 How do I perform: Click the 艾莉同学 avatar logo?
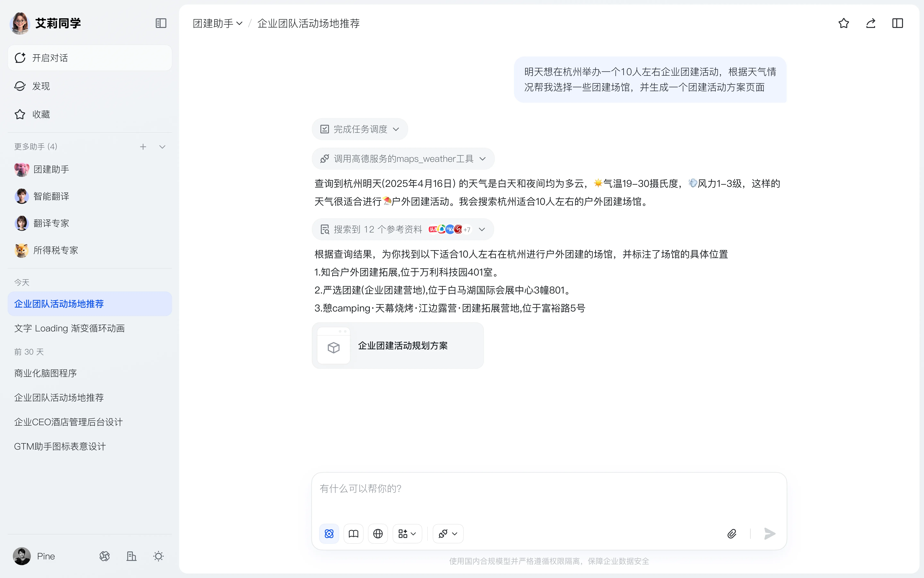pos(20,23)
